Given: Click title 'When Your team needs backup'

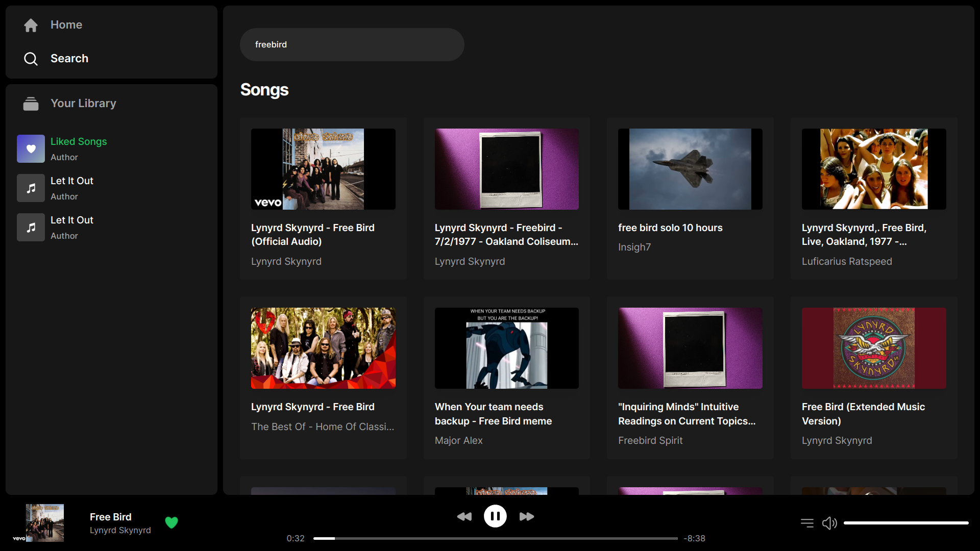Looking at the screenshot, I should 493,414.
